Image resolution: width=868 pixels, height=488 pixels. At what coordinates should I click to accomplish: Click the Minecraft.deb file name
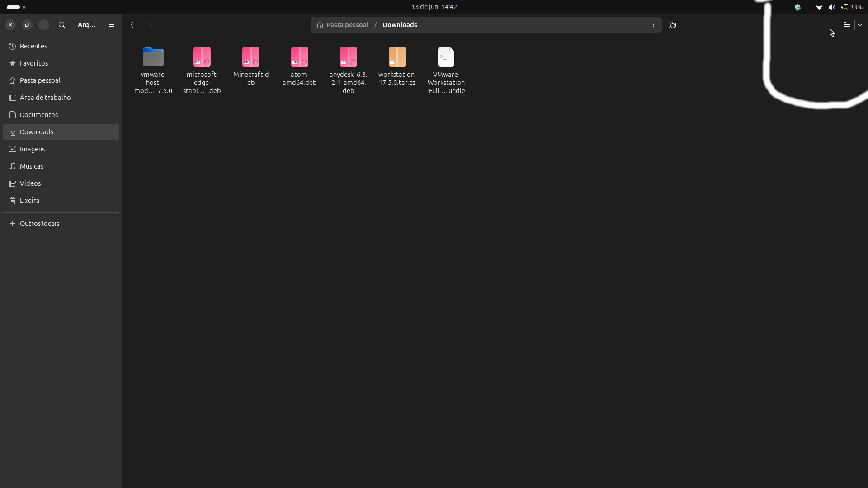point(251,79)
